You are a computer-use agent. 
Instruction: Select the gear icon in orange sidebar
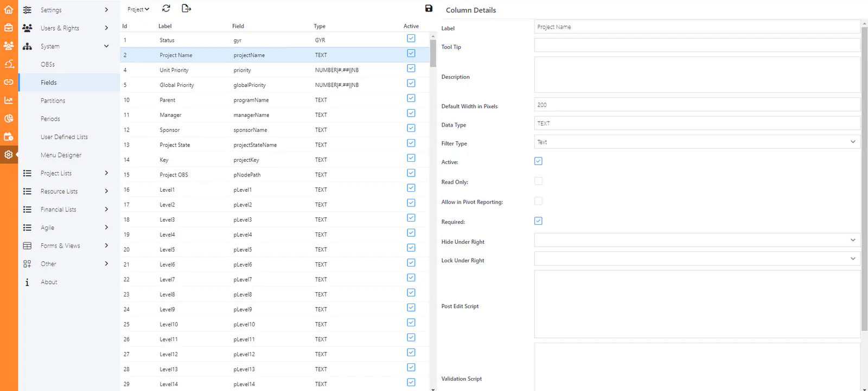pyautogui.click(x=9, y=155)
